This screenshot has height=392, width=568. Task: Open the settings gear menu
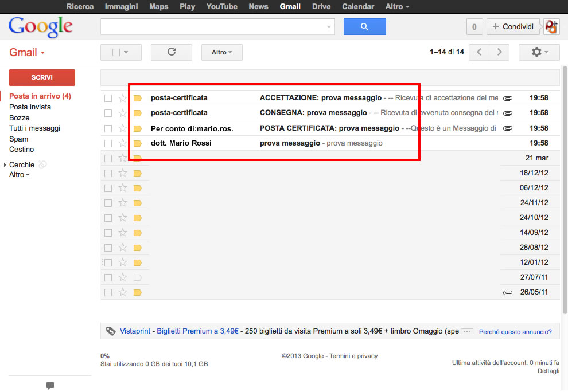coord(538,52)
